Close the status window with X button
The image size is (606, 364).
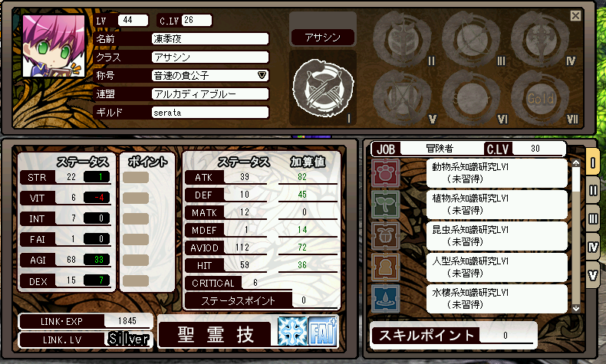pos(575,16)
